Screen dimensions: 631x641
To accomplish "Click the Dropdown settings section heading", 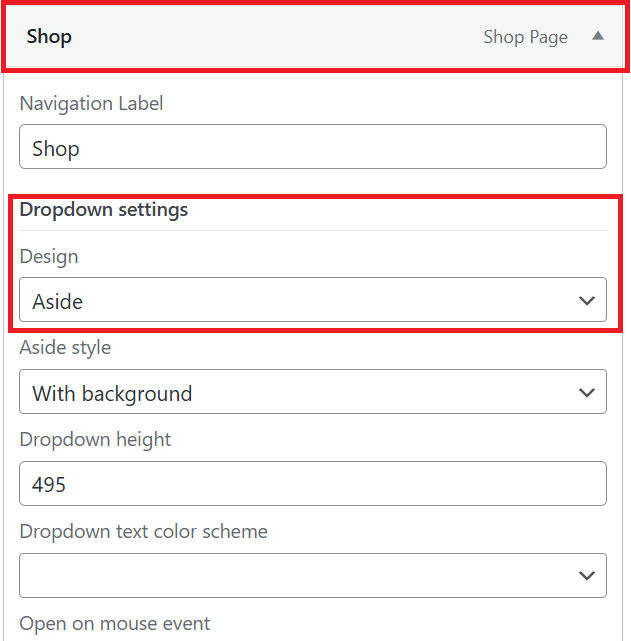I will coord(104,210).
